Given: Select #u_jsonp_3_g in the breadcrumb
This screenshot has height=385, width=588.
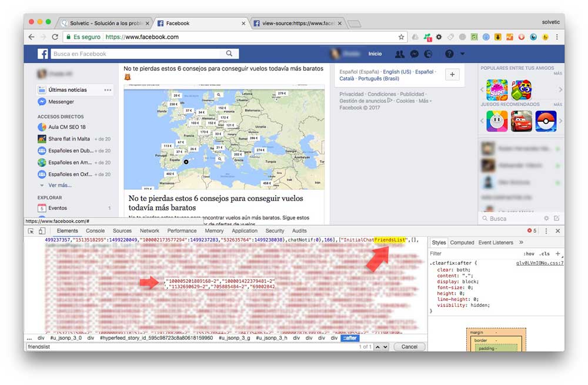Looking at the screenshot, I should coord(235,338).
